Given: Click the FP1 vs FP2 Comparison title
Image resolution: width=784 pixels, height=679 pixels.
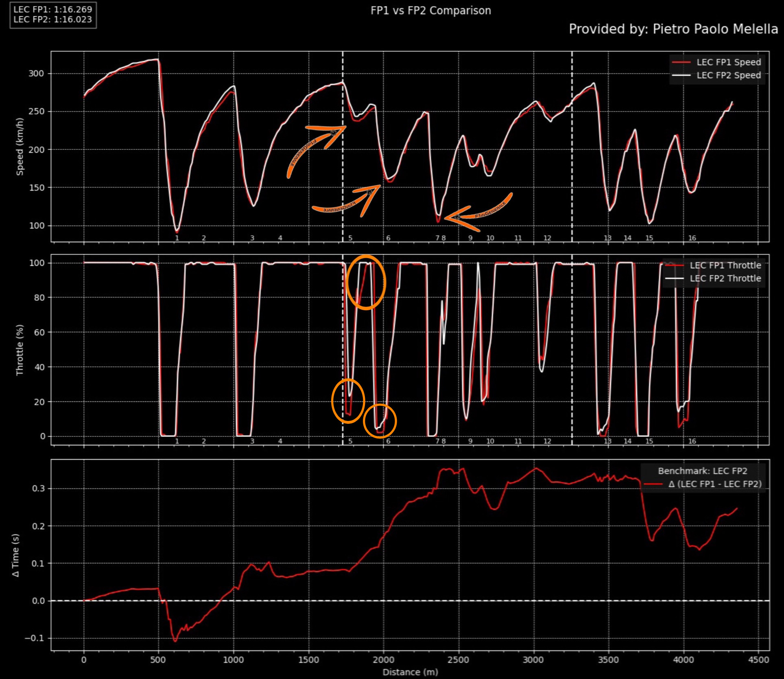Looking at the screenshot, I should point(430,11).
